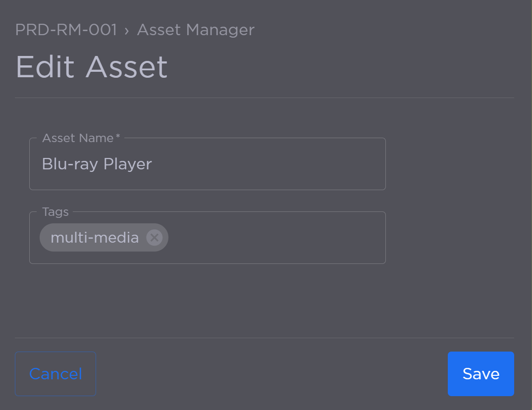Screen dimensions: 532x410
Task: Click the Edit Asset page title
Action: [91, 66]
